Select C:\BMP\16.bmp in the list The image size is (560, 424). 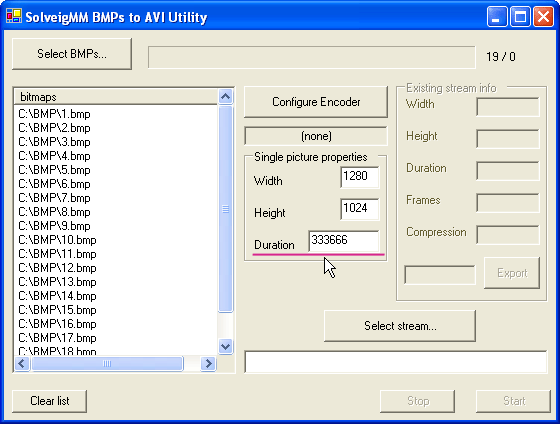[x=57, y=324]
